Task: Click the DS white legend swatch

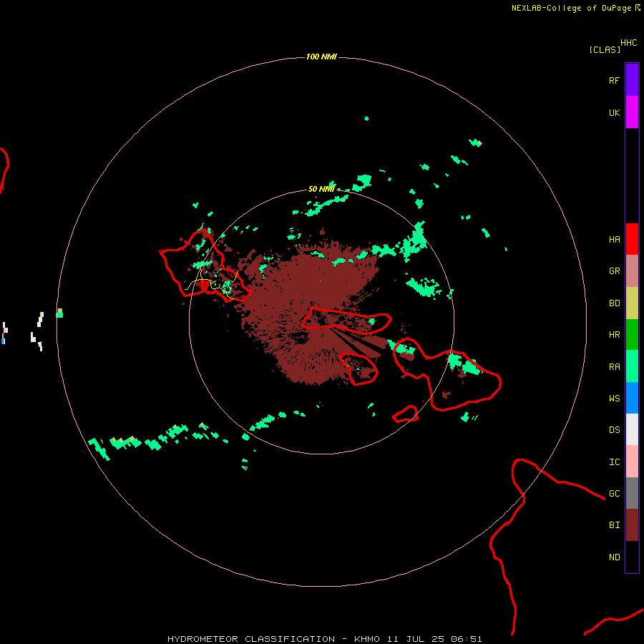Action: coord(632,429)
